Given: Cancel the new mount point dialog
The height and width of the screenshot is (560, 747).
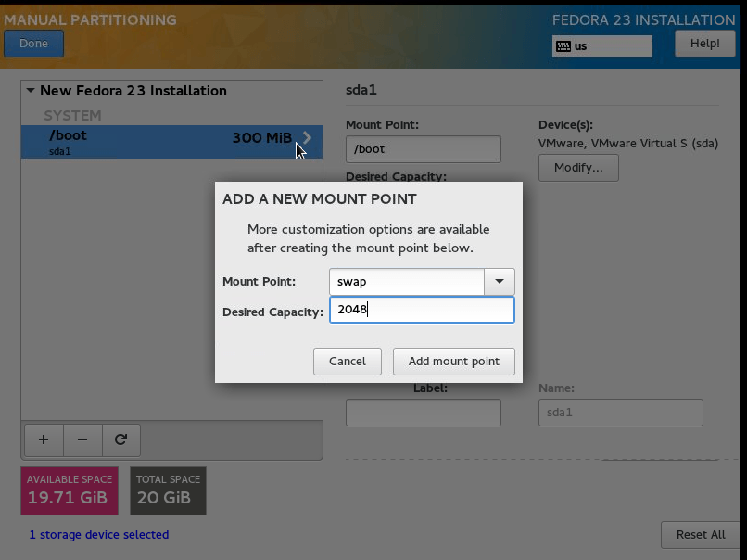Looking at the screenshot, I should [348, 362].
